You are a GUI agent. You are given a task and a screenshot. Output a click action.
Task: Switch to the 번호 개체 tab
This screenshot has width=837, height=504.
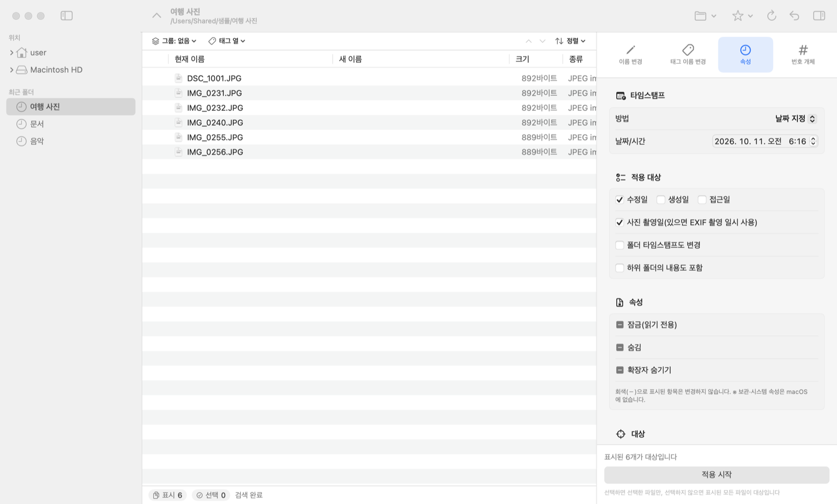coord(802,54)
